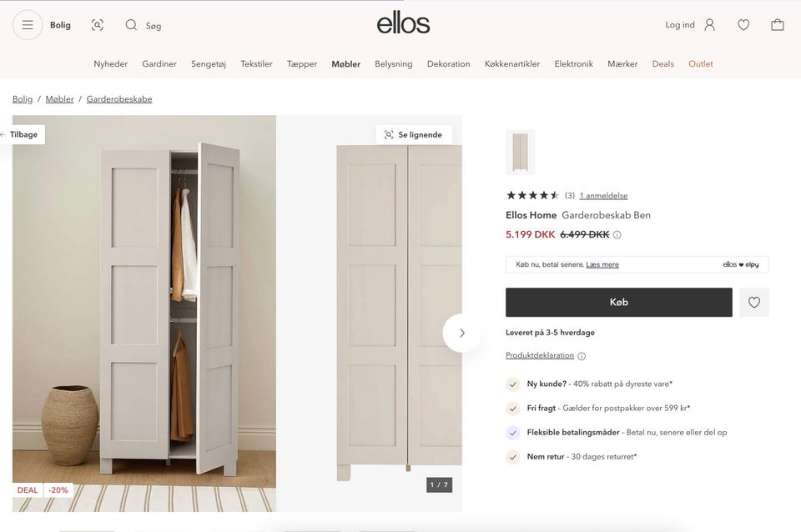Click price info icon next to 6.499 DKK
Screen dimensions: 801x532
[x=617, y=235]
